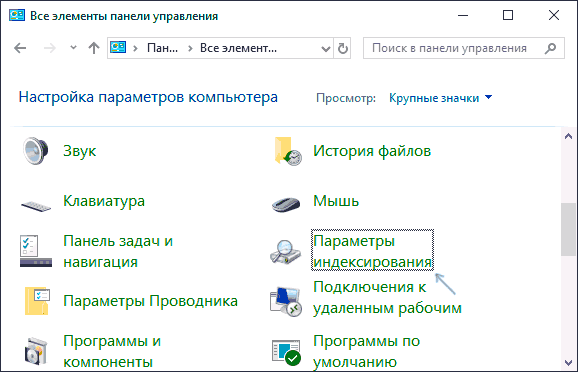The width and height of the screenshot is (578, 372).
Task: Refresh the Control Panel view
Action: coord(342,48)
